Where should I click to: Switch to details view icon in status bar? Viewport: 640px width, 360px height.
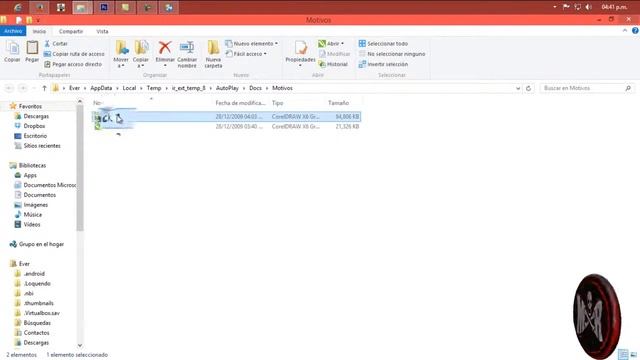tap(623, 354)
